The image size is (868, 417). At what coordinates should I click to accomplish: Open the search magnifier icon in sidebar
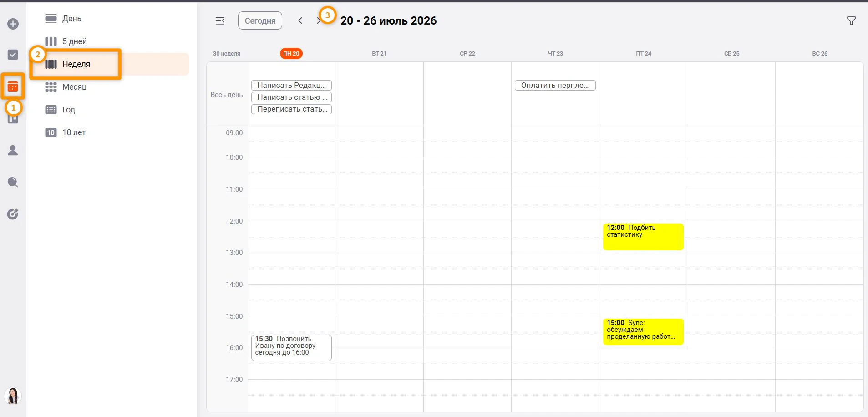13,182
